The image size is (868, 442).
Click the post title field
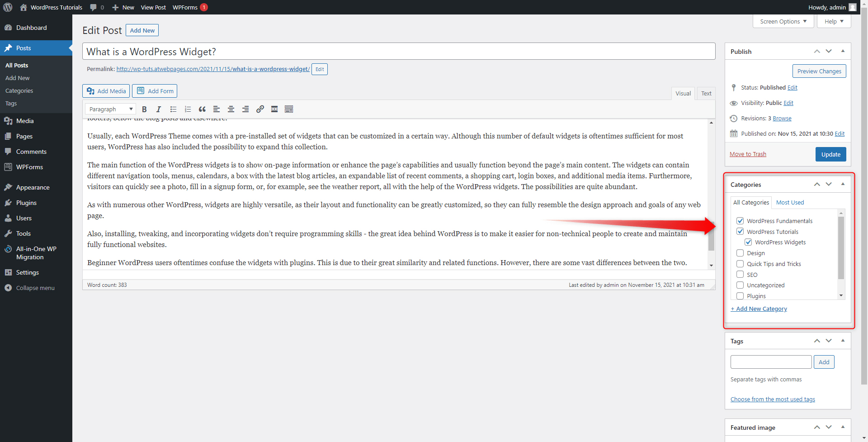point(399,51)
